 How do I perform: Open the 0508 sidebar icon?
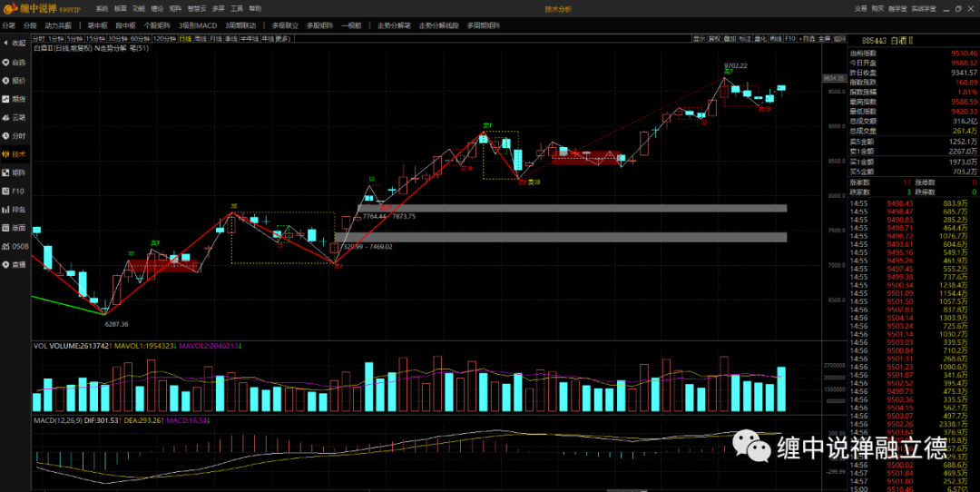click(15, 246)
